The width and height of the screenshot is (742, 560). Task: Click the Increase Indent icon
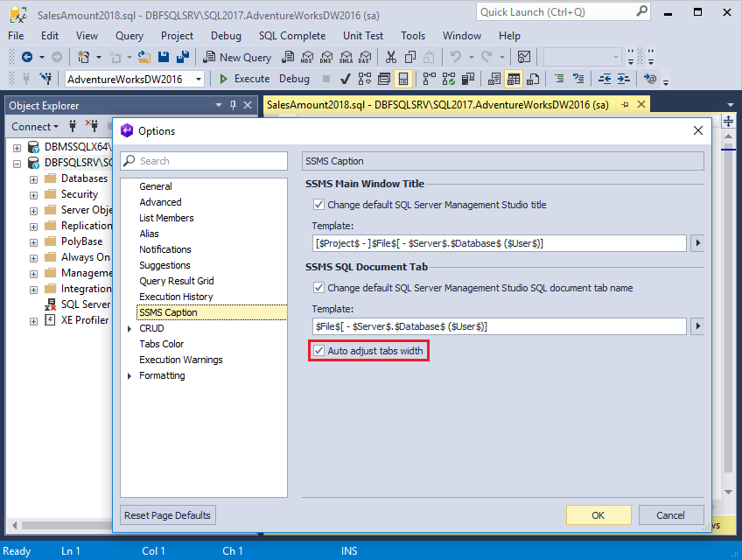coord(624,79)
